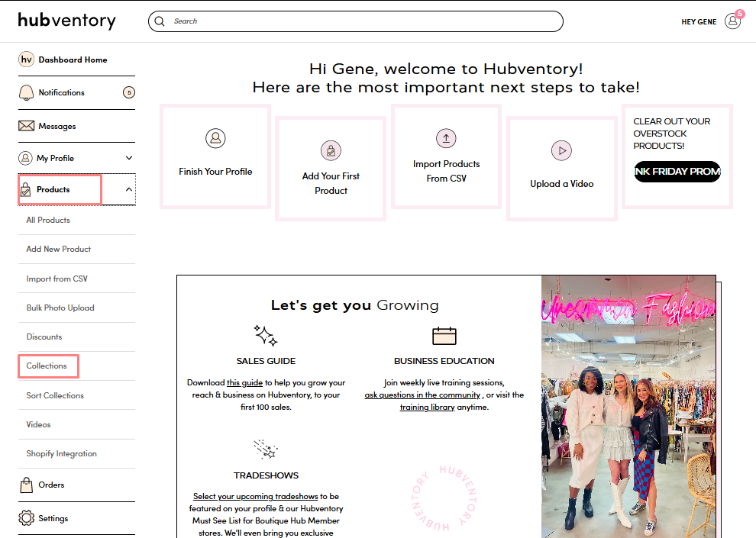
Task: Click the Settings gear icon
Action: click(26, 517)
